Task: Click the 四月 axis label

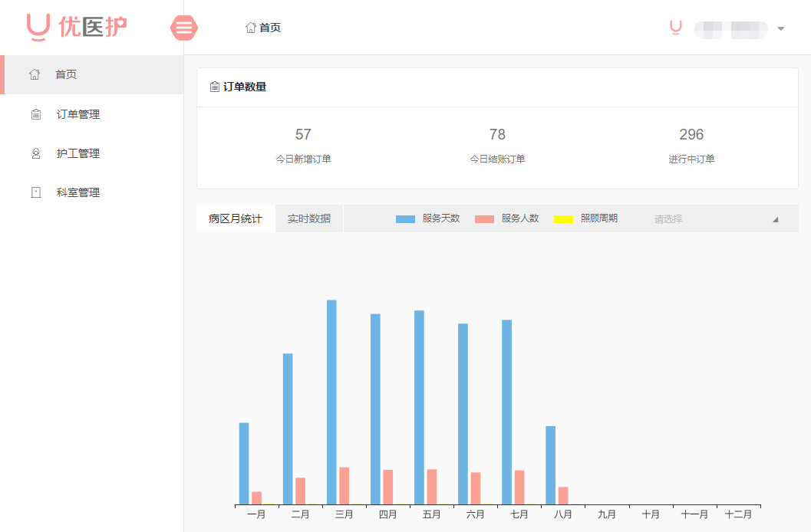Action: click(x=388, y=514)
